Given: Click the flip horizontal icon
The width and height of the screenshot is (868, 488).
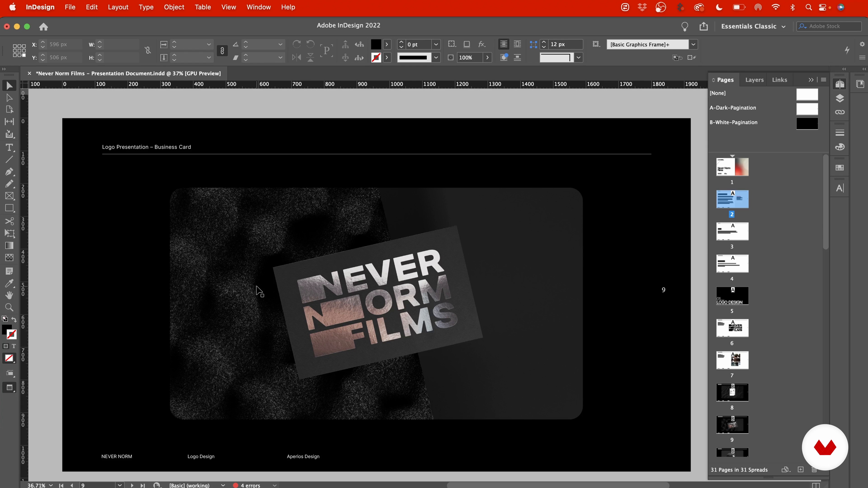Looking at the screenshot, I should pos(297,58).
